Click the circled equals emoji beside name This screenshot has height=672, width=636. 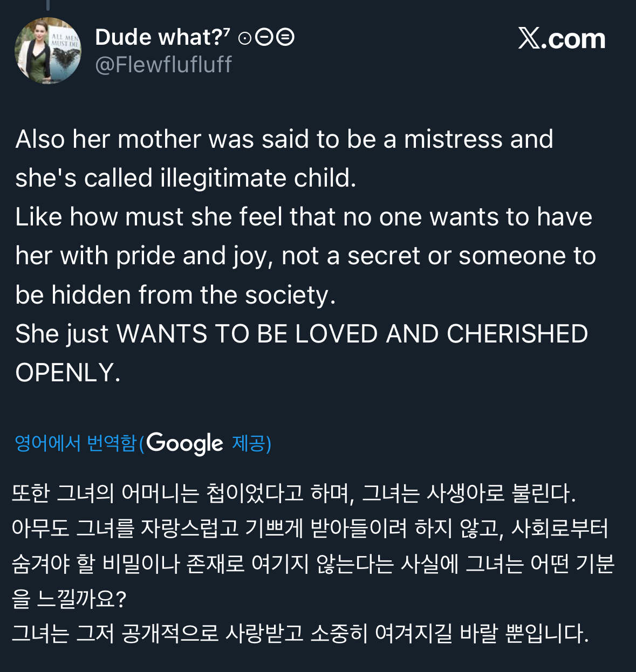click(285, 38)
